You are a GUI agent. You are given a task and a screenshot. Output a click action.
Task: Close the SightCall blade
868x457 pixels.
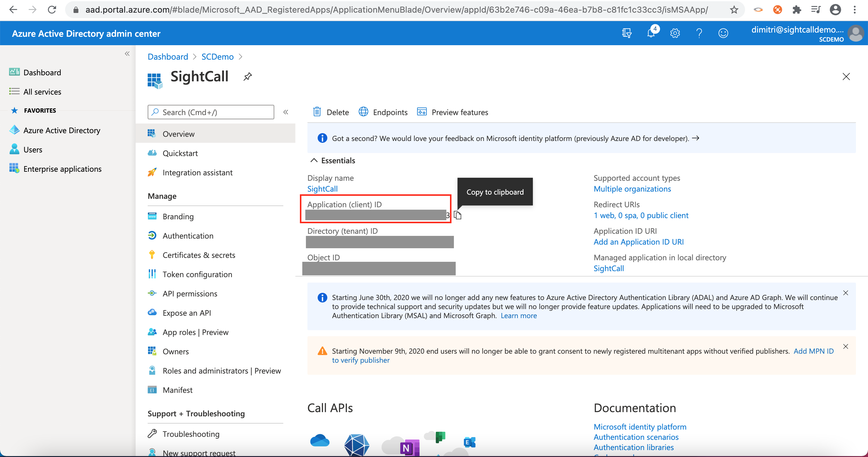pos(846,77)
